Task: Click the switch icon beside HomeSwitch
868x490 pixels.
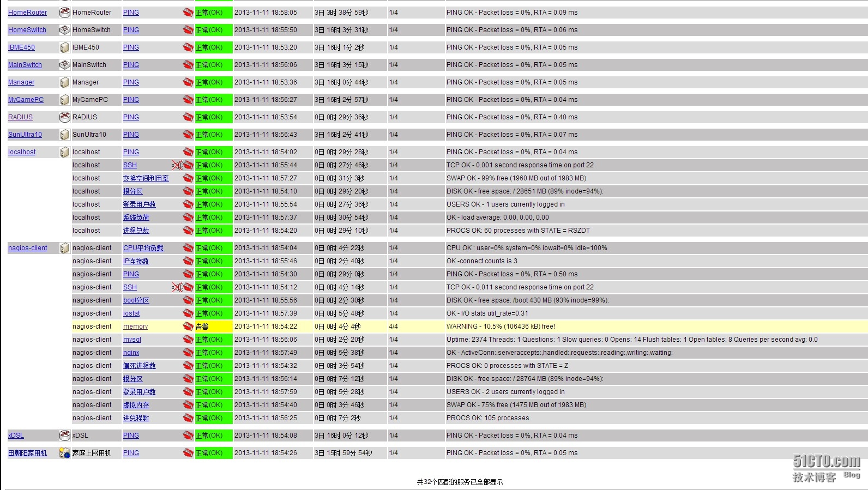Action: coord(64,29)
